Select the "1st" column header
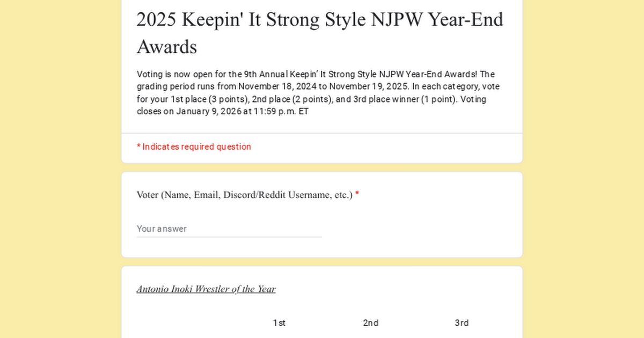The image size is (644, 338). click(x=279, y=323)
